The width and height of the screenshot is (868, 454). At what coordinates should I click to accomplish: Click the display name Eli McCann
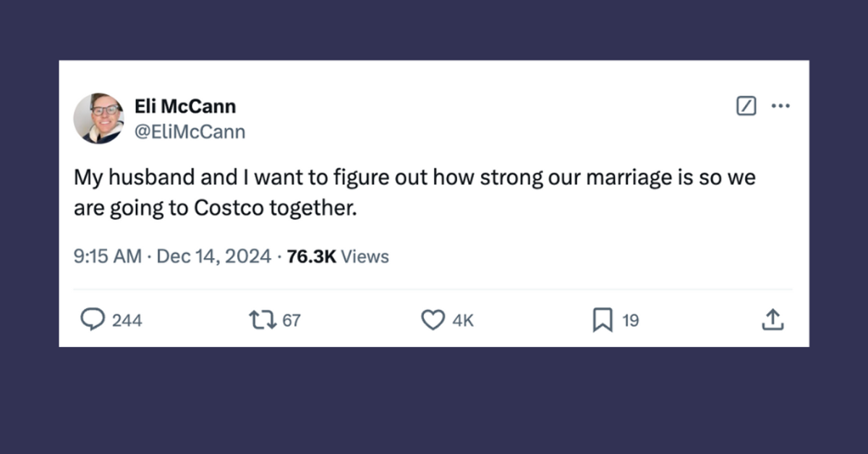coord(185,106)
